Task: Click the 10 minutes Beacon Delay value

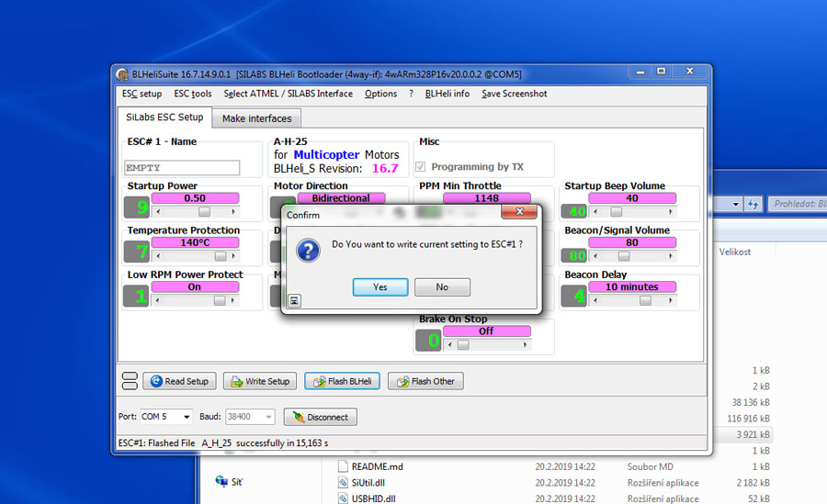Action: 632,286
